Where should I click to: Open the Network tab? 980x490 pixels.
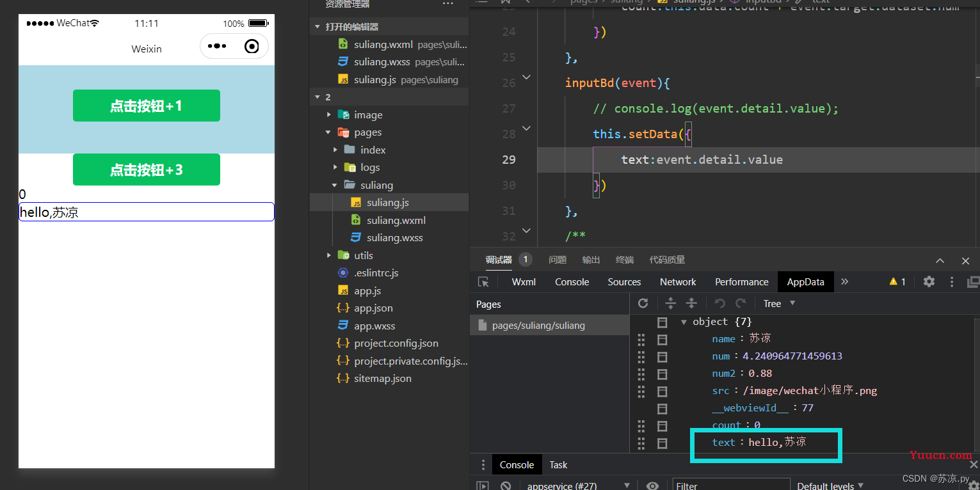point(678,281)
